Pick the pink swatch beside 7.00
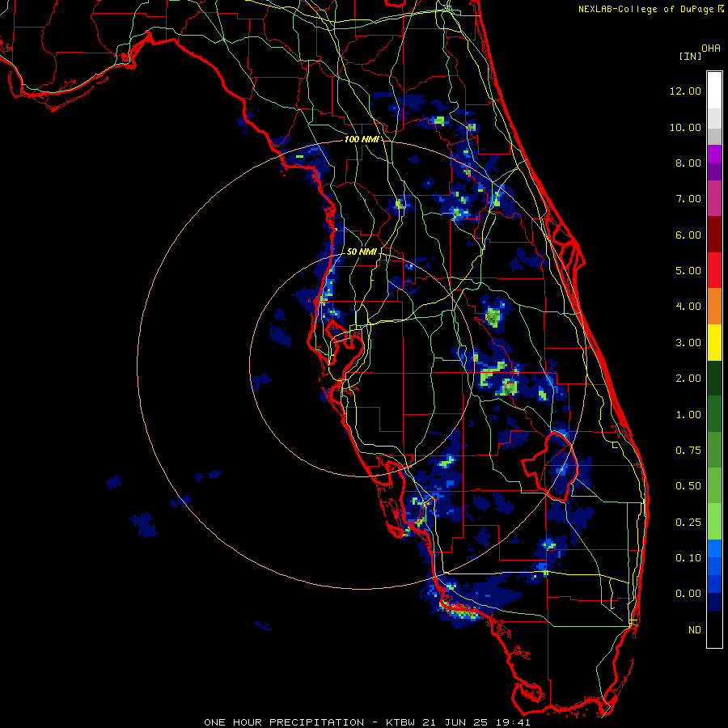 tap(714, 199)
